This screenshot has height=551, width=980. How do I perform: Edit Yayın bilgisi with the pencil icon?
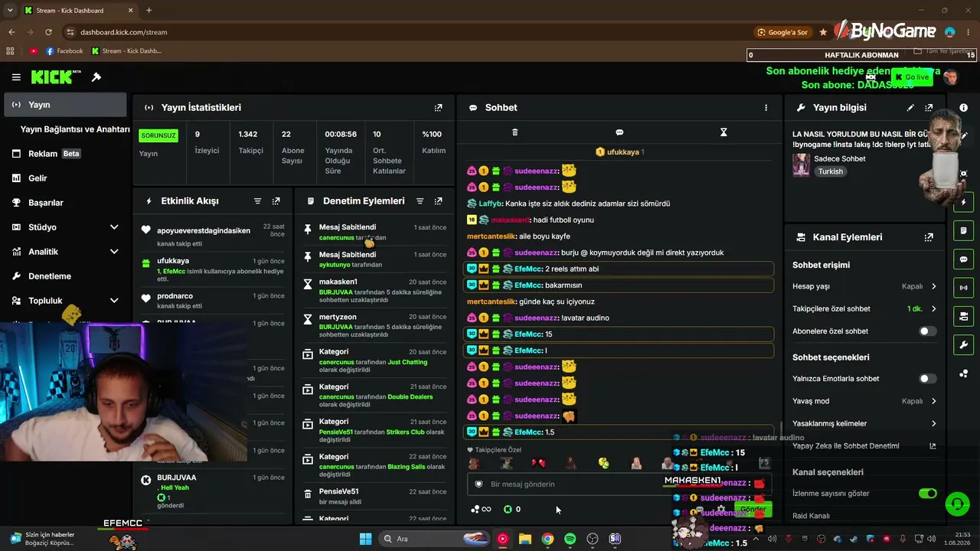(x=910, y=108)
